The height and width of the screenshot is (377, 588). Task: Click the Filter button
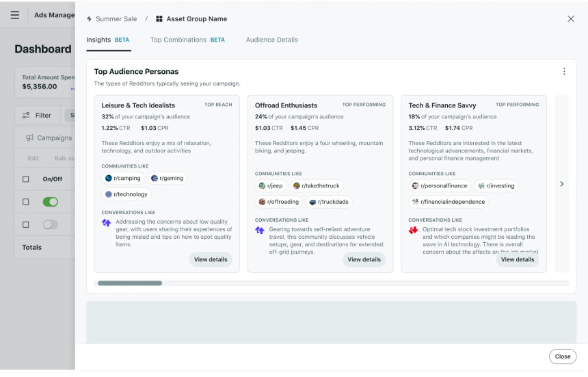pyautogui.click(x=38, y=115)
